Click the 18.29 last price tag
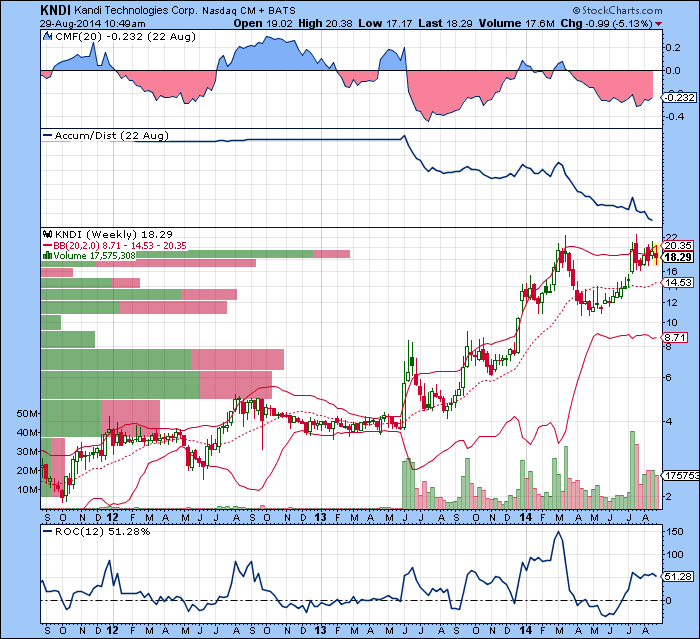Image resolution: width=700 pixels, height=639 pixels. click(678, 257)
